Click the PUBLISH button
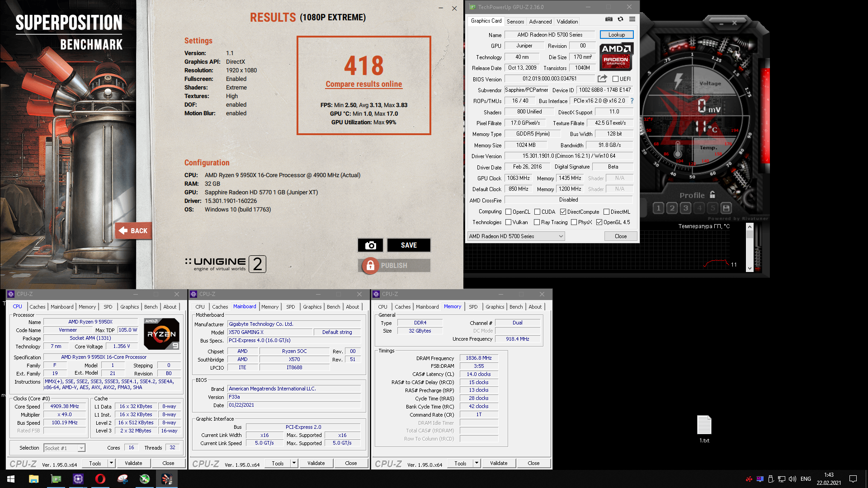 [394, 266]
